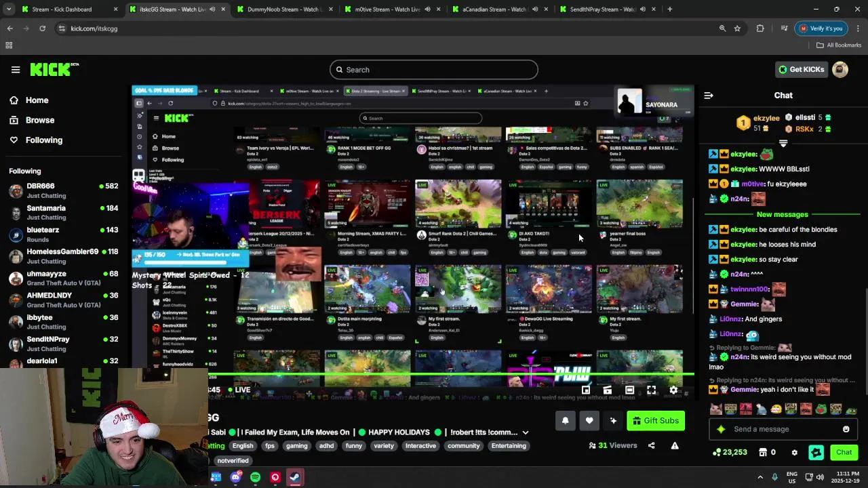Click the Get KICKs button
The image size is (868, 488).
[x=802, y=69]
